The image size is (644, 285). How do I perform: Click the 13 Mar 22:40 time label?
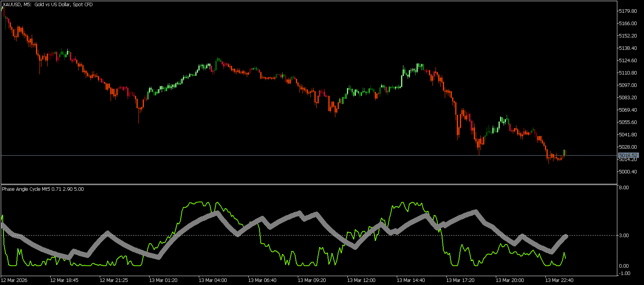[x=559, y=280]
